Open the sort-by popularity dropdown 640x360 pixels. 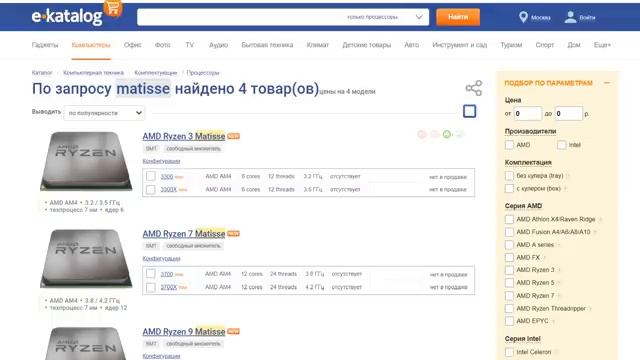coord(104,113)
